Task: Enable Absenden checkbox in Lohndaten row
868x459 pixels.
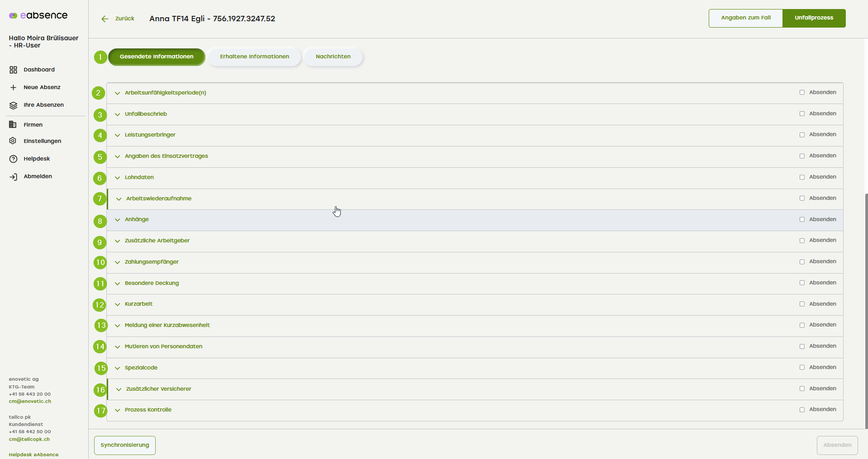Action: pos(802,177)
